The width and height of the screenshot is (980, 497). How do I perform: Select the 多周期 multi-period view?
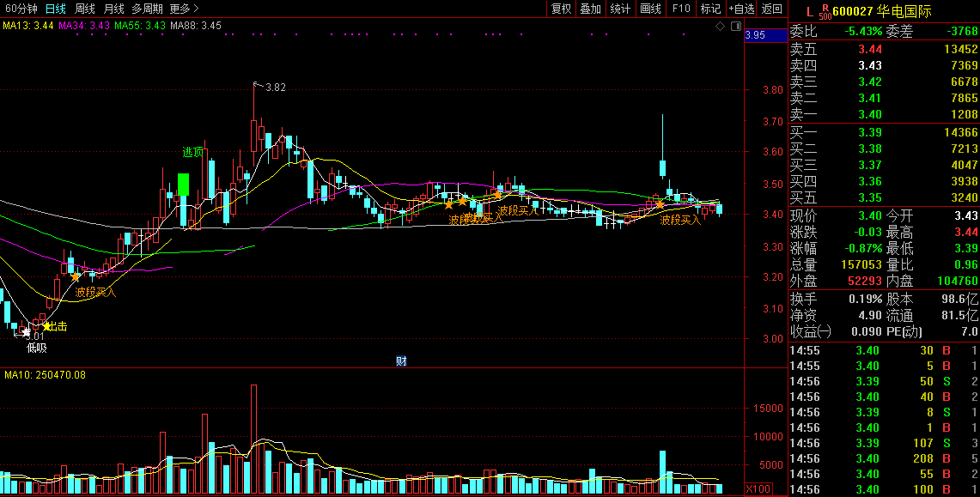(147, 9)
